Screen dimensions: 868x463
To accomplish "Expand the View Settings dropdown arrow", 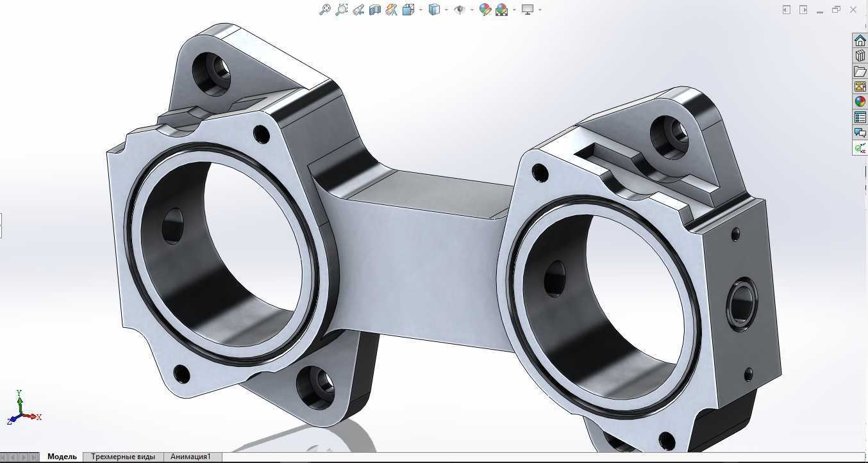I will point(540,10).
